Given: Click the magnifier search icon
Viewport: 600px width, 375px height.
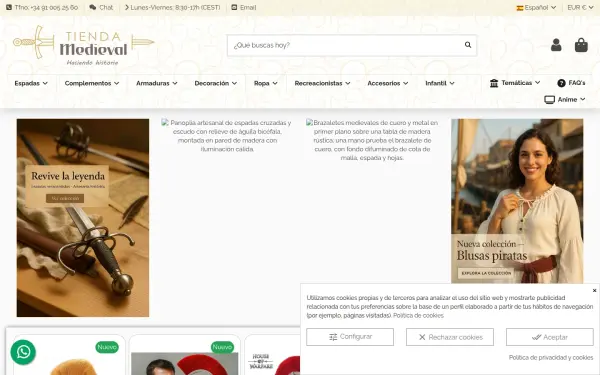Looking at the screenshot, I should click(468, 45).
